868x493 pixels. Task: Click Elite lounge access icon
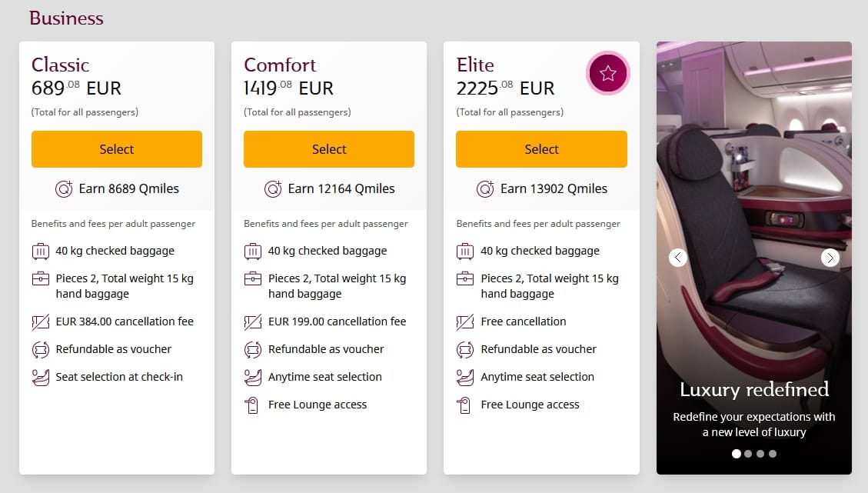point(465,405)
